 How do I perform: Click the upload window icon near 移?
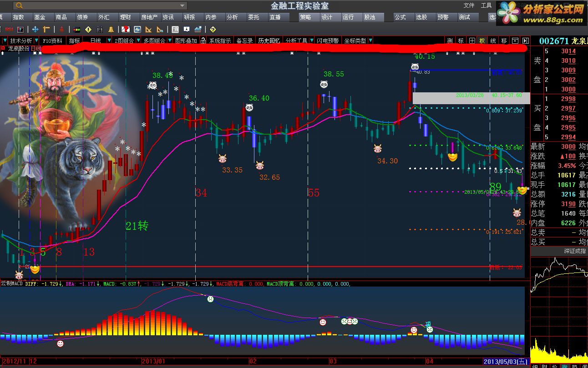pos(515,40)
